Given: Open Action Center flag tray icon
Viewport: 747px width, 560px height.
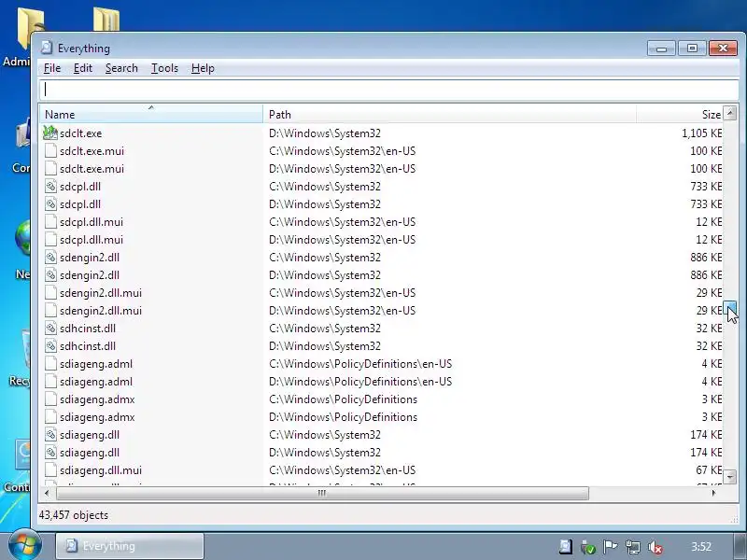Looking at the screenshot, I should 611,547.
